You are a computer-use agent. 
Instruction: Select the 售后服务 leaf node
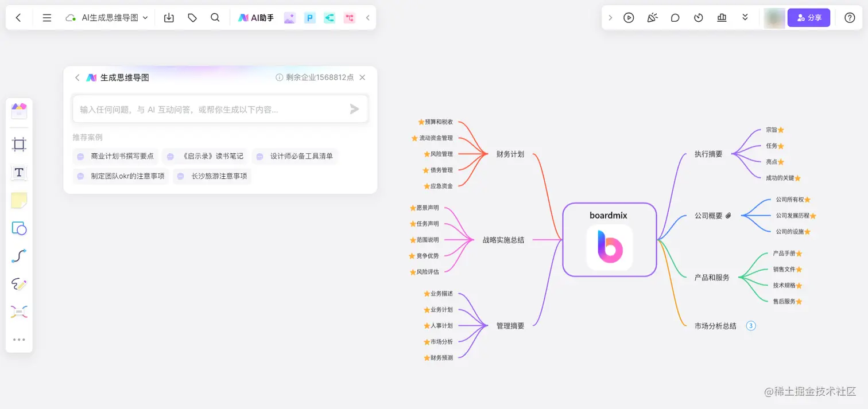coord(787,302)
